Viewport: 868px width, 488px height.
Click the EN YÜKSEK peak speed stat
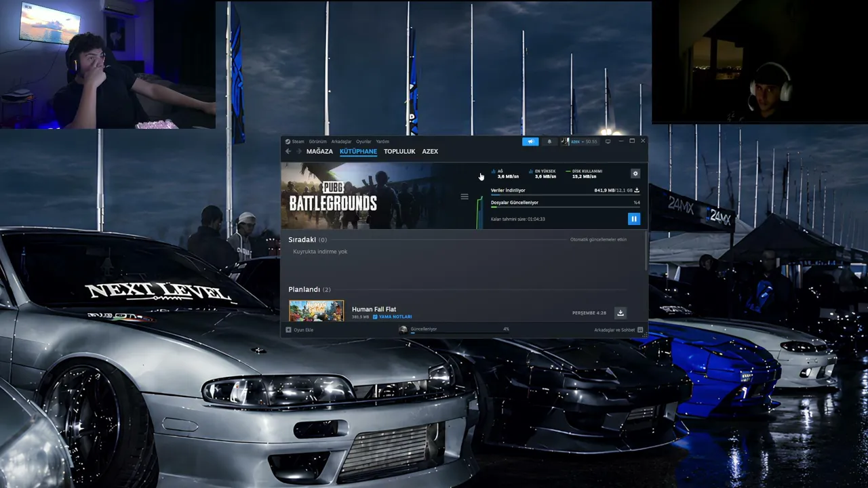[x=542, y=174]
